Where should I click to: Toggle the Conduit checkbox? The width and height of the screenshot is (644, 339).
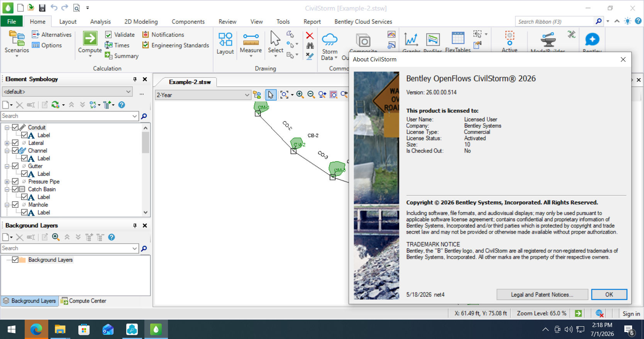15,127
